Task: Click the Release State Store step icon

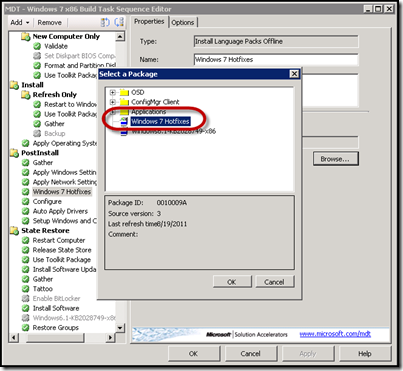Action: [25, 250]
